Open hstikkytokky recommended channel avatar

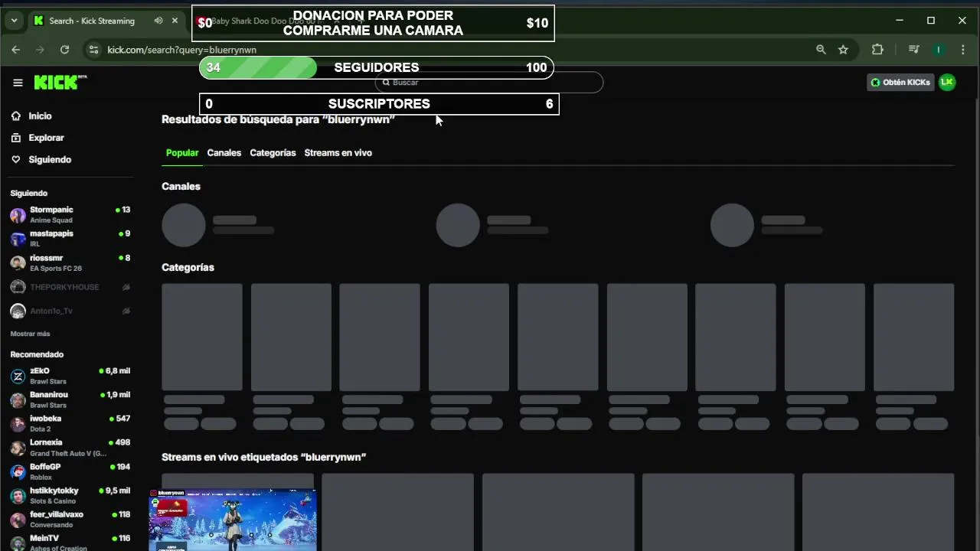point(18,496)
